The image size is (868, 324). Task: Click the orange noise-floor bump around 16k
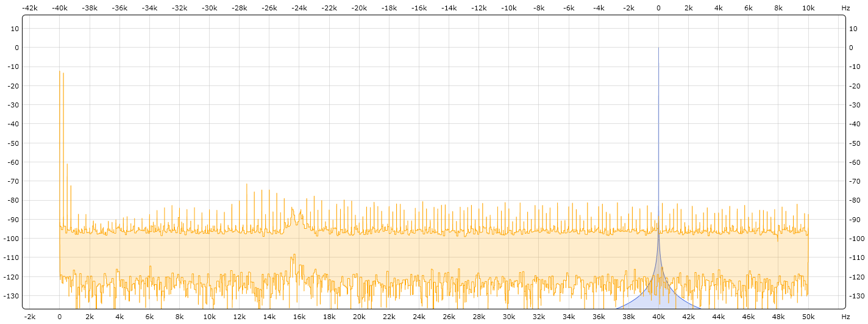294,214
